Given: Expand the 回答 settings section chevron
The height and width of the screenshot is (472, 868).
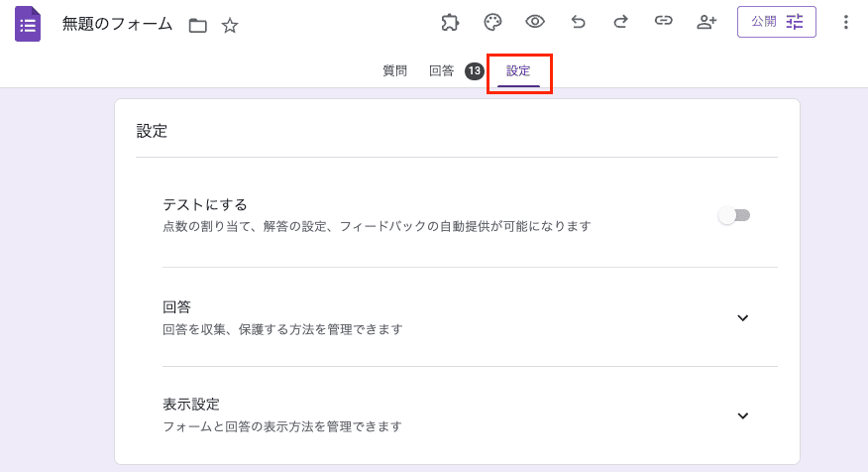Looking at the screenshot, I should coord(743,318).
